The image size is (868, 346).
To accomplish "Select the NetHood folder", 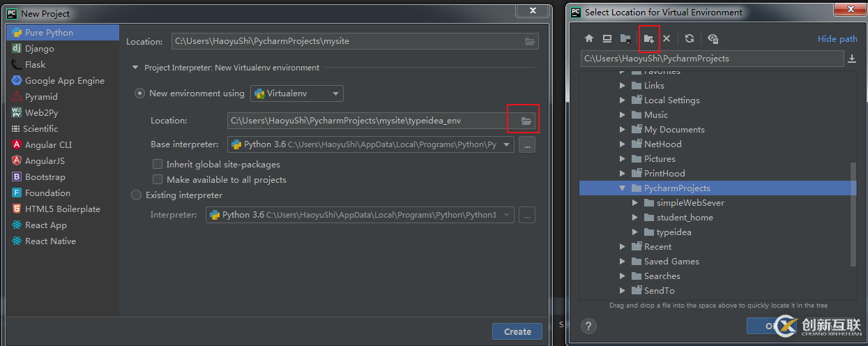I will click(662, 144).
